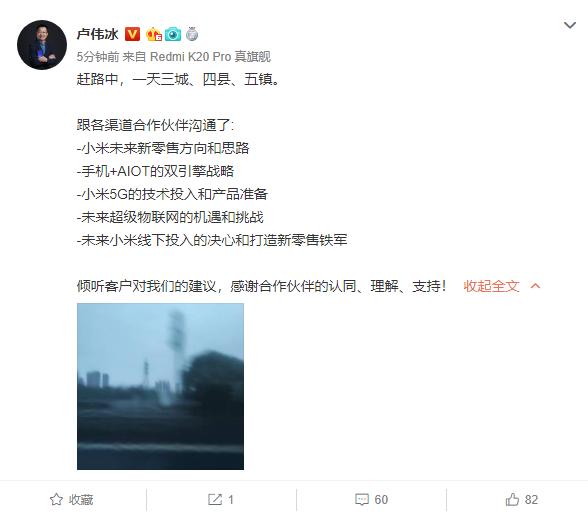Click the Redmi K20 Pro 真旗舰 source link
The width and height of the screenshot is (588, 517).
point(210,57)
